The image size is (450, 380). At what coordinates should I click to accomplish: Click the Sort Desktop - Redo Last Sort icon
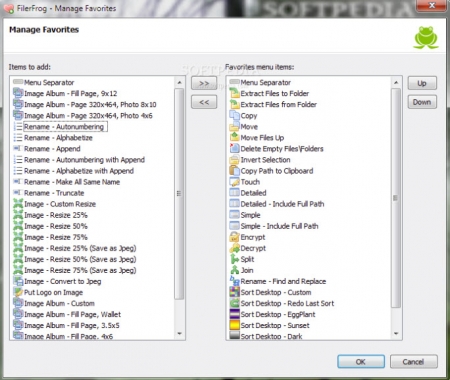(235, 303)
